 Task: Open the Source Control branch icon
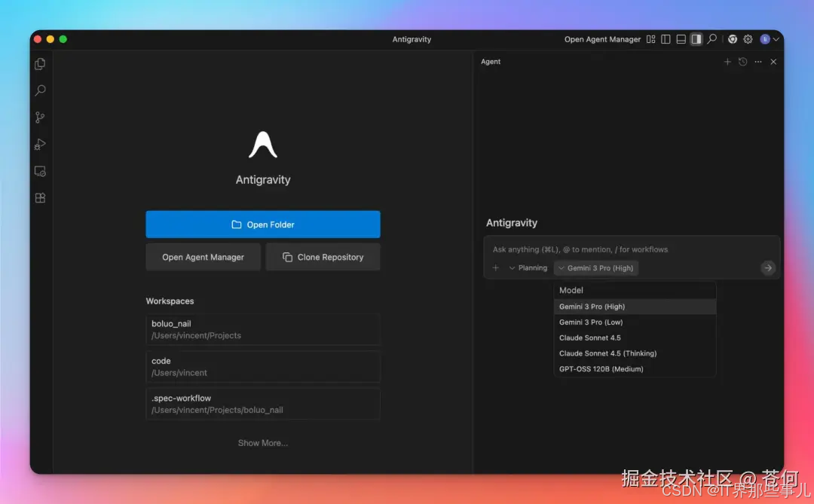pos(40,118)
